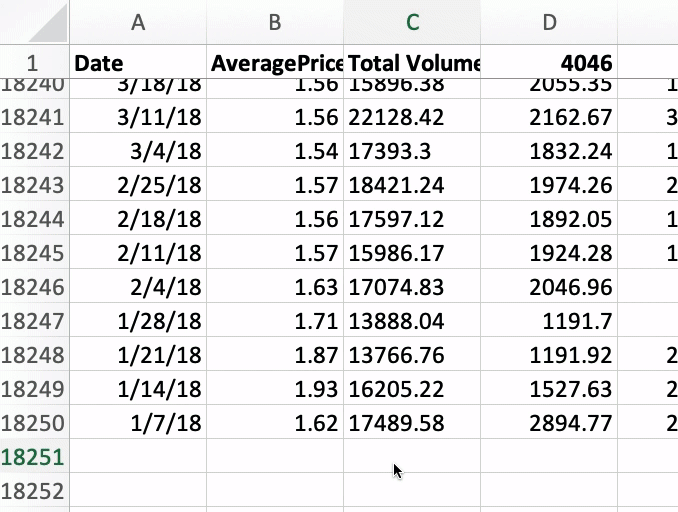Click the cell with value 2894.77
The image size is (678, 512).
coord(549,423)
